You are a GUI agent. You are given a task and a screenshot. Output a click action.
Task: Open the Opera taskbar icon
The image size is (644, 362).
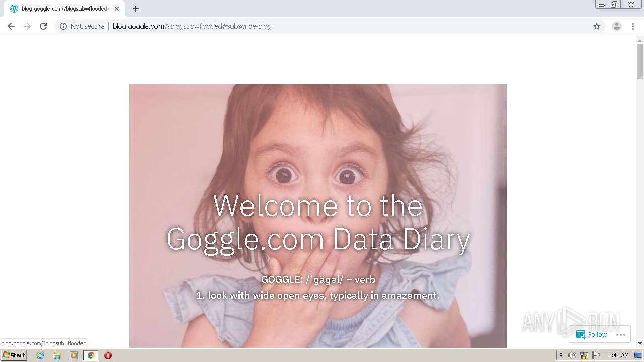click(x=108, y=355)
